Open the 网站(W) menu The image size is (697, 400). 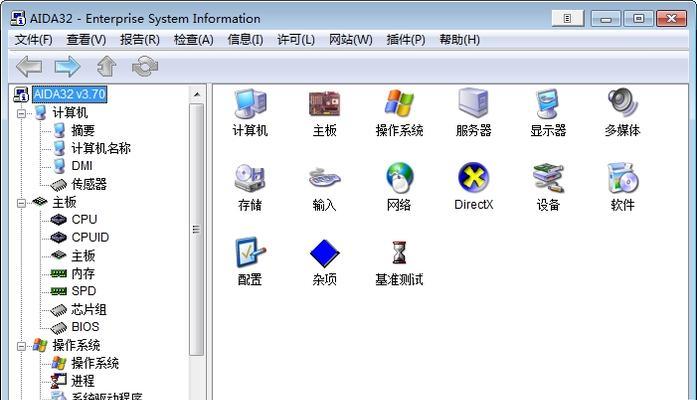pyautogui.click(x=351, y=40)
